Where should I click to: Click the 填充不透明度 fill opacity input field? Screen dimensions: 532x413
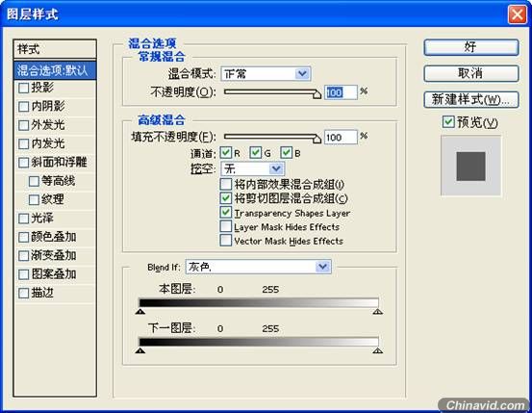[x=341, y=138]
